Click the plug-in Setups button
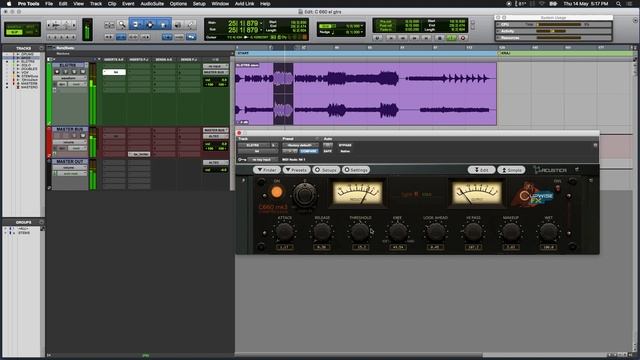The width and height of the screenshot is (640, 360). tap(326, 170)
